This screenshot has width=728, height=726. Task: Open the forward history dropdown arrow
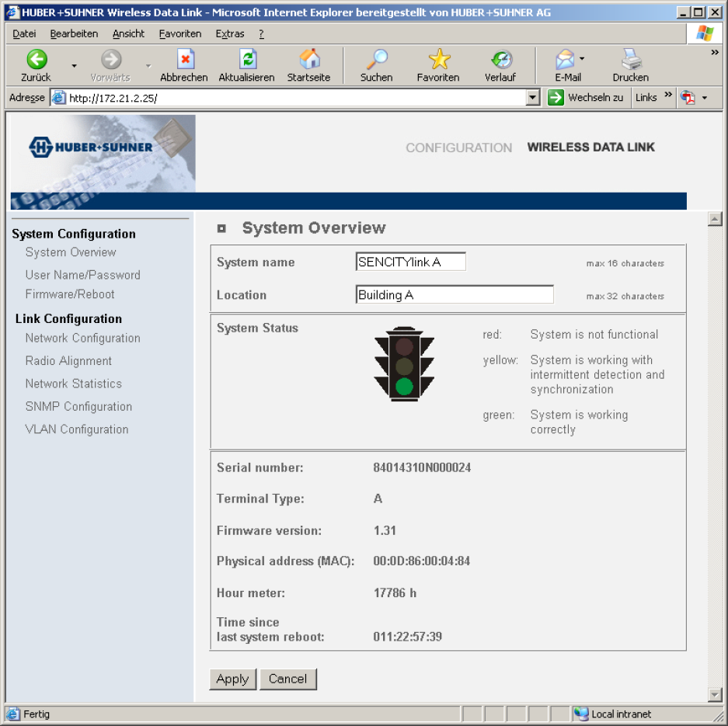(148, 66)
